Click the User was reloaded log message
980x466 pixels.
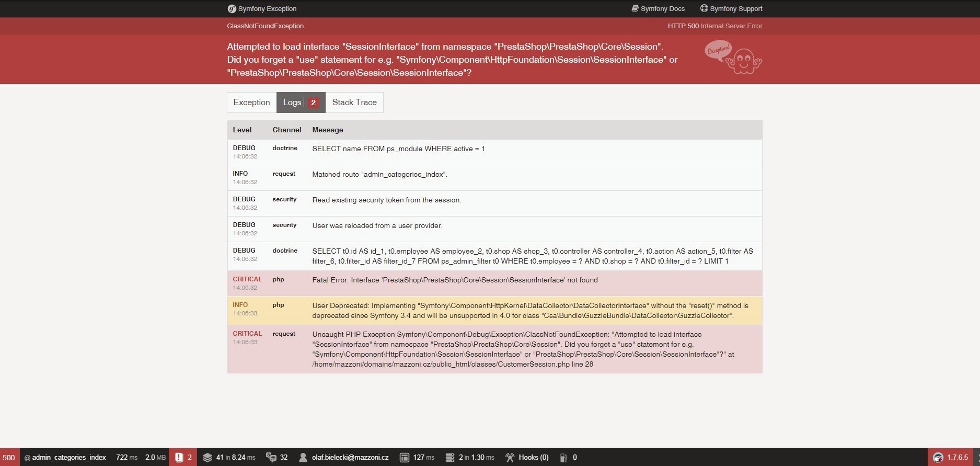point(377,225)
